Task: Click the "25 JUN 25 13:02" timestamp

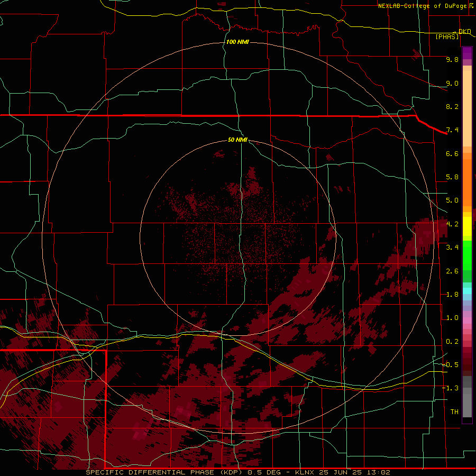Action: coord(354,472)
